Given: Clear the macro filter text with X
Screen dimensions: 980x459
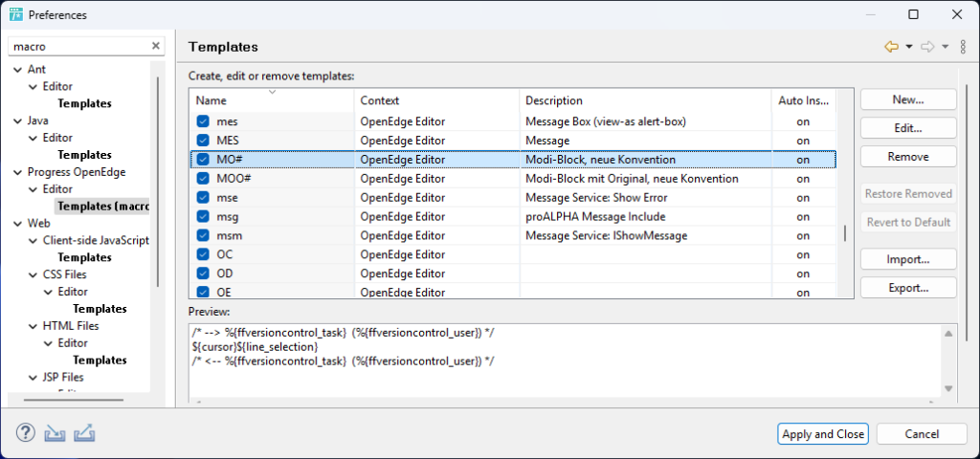Looking at the screenshot, I should point(156,46).
